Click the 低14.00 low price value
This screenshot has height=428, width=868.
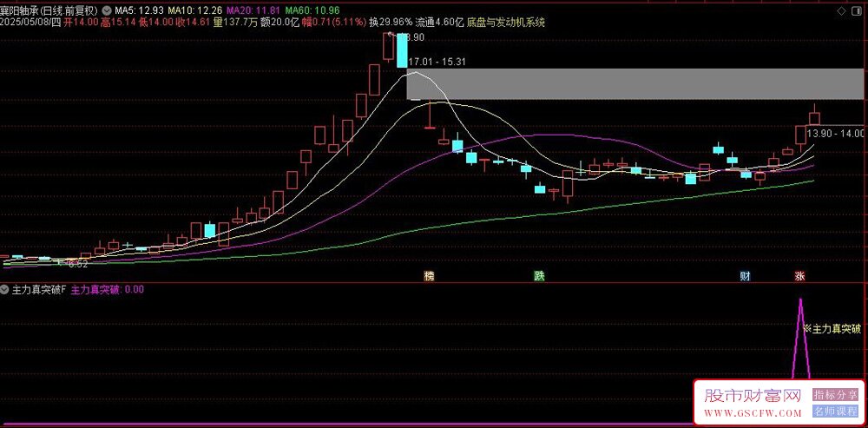[x=156, y=23]
